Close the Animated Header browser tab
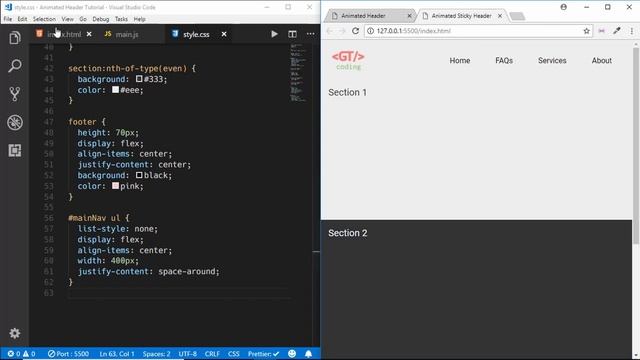The image size is (640, 360). pyautogui.click(x=409, y=16)
